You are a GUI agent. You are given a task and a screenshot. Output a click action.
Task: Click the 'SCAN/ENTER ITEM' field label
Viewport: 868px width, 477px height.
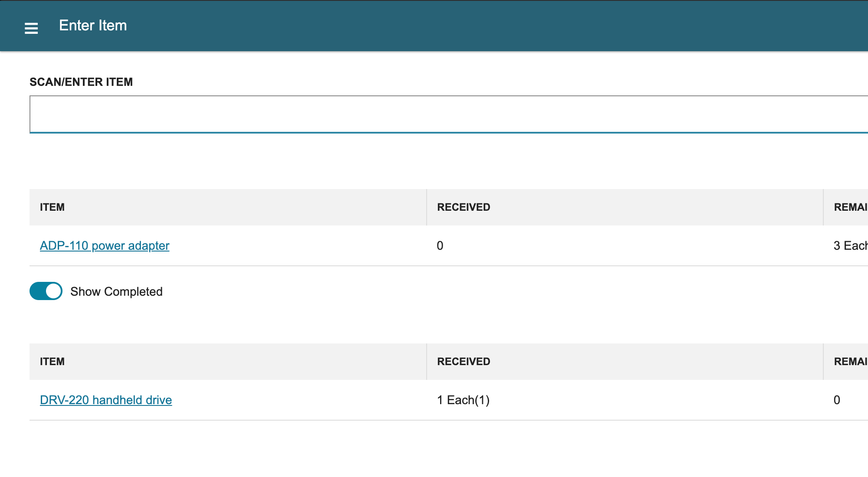click(81, 82)
